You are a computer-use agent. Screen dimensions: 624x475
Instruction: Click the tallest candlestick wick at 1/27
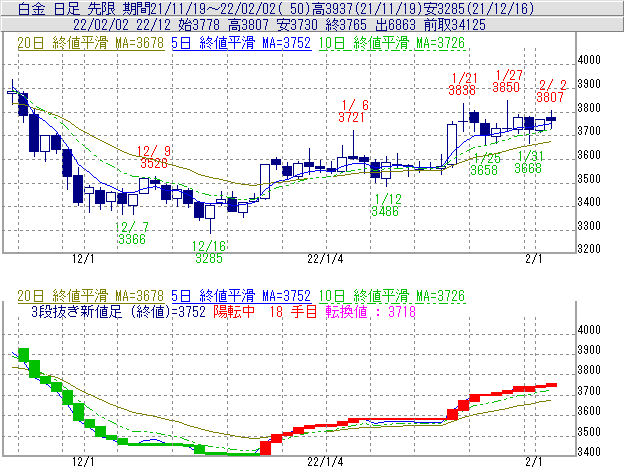click(x=507, y=115)
